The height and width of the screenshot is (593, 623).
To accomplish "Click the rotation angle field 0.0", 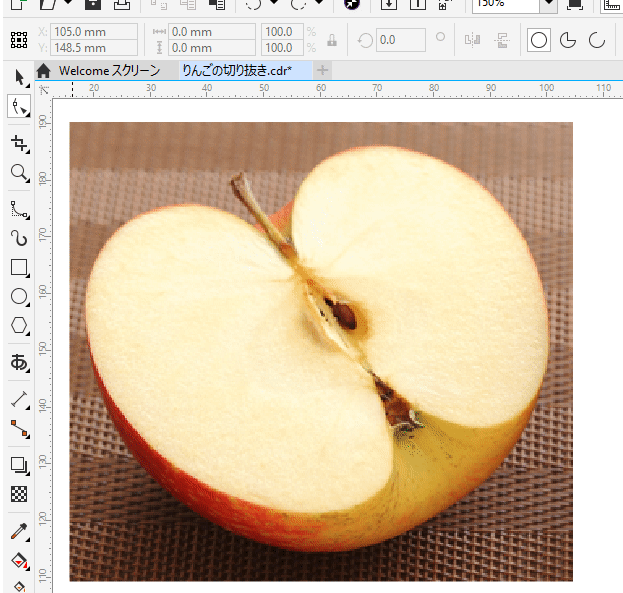I will pyautogui.click(x=400, y=40).
